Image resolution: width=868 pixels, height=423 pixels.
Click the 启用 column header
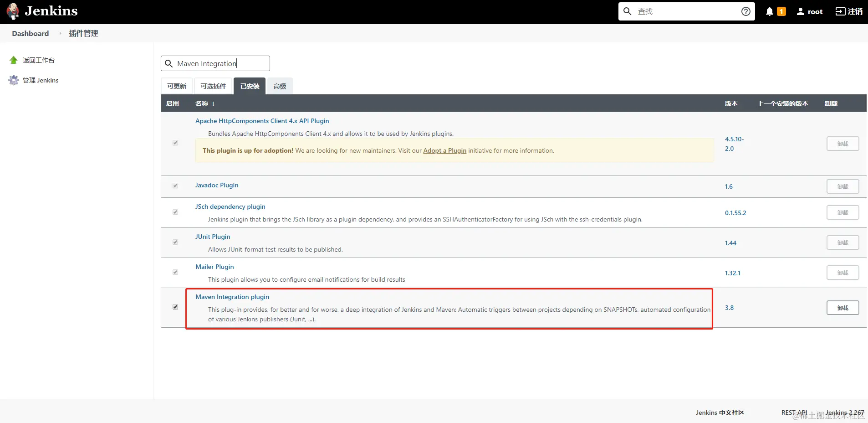click(x=173, y=103)
